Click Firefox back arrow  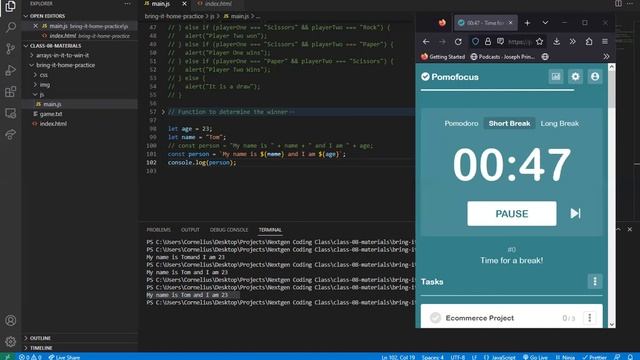click(426, 42)
